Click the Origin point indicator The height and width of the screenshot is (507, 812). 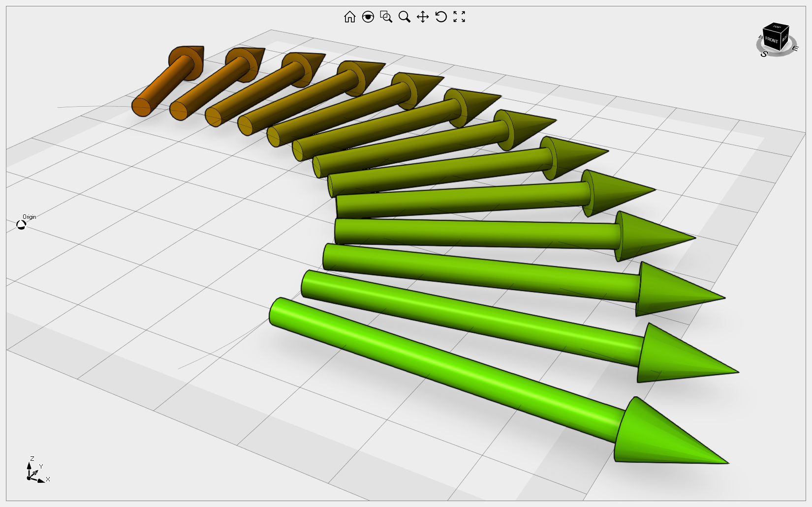[x=21, y=224]
